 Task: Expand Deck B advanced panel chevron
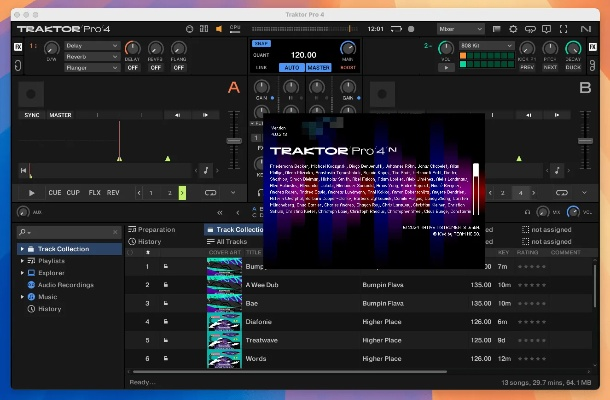click(584, 193)
